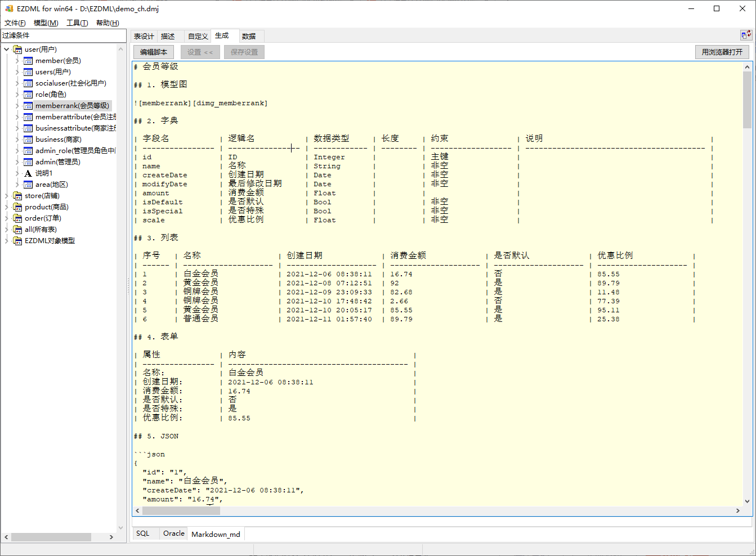Image resolution: width=756 pixels, height=556 pixels.
Task: Select 说明1 in the tree
Action: pyautogui.click(x=44, y=173)
